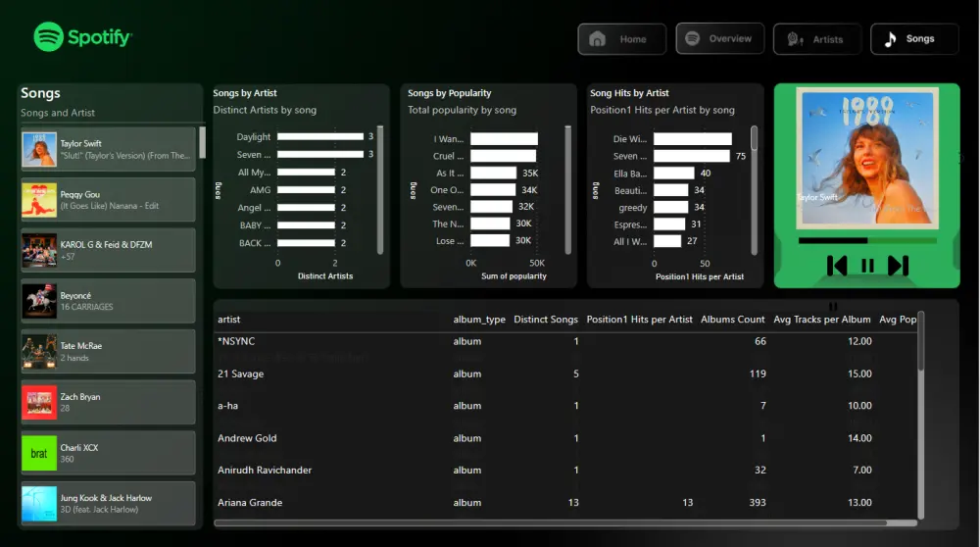Select Charli XCX 360 card

[x=109, y=453]
